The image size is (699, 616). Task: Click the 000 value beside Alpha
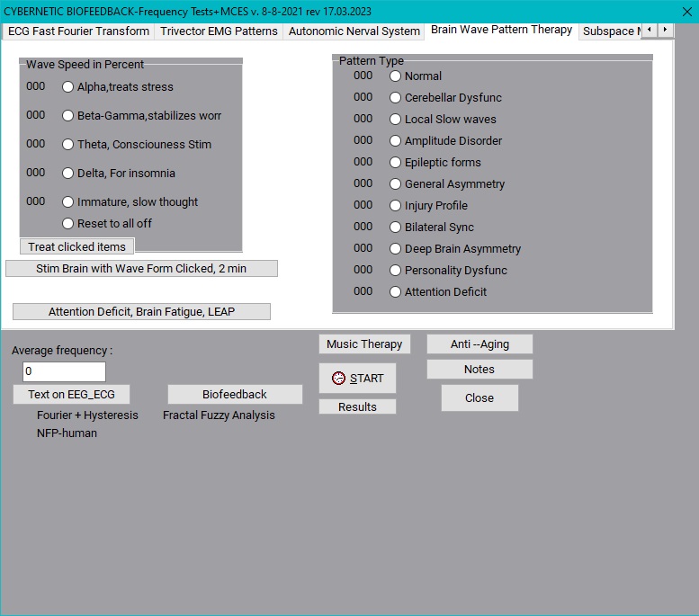point(36,86)
